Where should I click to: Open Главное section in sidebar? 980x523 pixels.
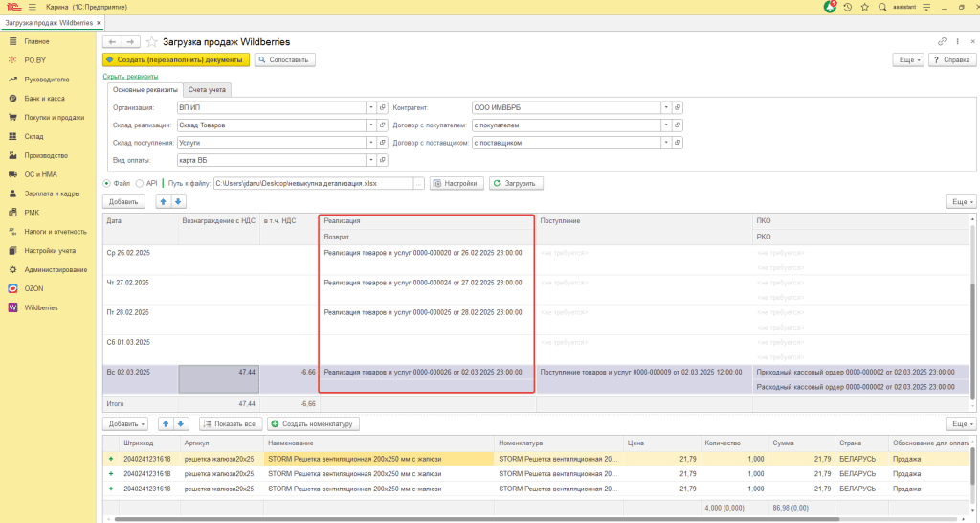point(36,41)
